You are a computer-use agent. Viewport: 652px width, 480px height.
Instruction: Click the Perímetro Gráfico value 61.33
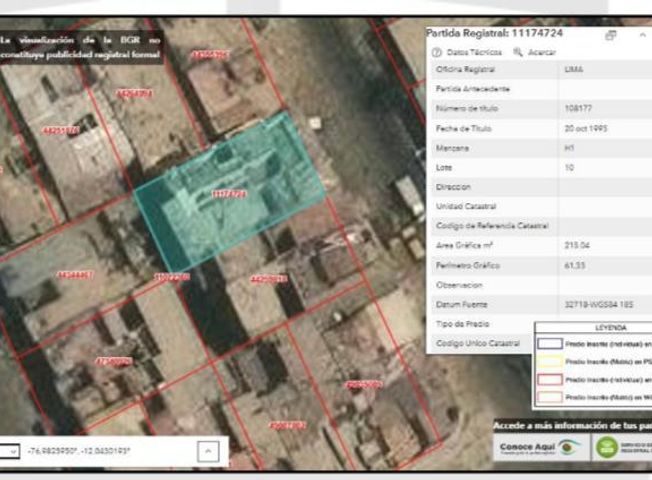575,265
